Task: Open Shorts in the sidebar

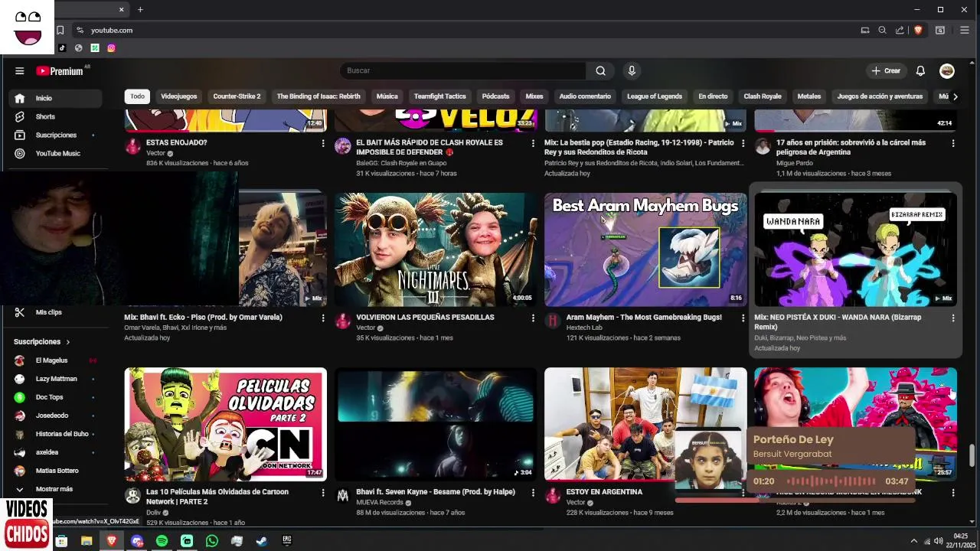Action: [x=56, y=116]
